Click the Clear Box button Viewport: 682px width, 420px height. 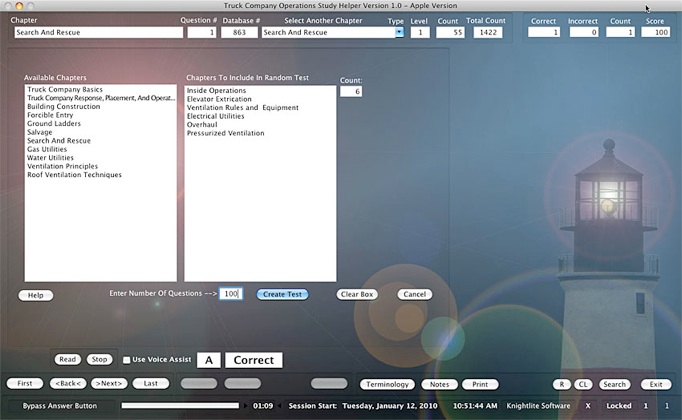pyautogui.click(x=357, y=294)
